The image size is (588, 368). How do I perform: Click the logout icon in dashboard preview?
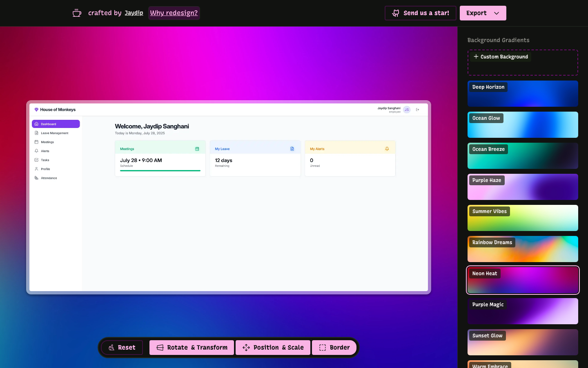[417, 110]
